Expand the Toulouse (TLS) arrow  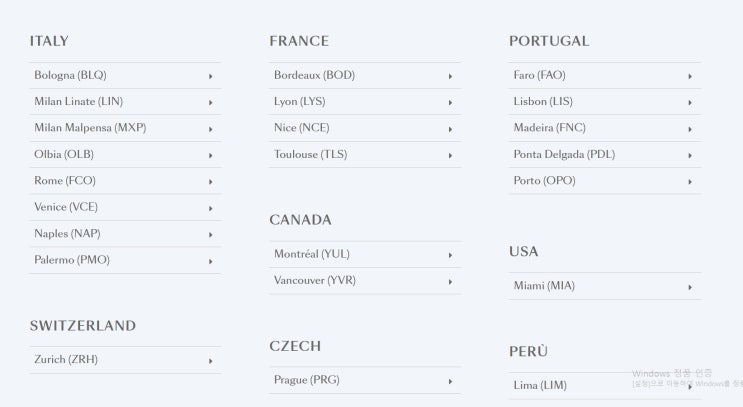click(x=450, y=155)
